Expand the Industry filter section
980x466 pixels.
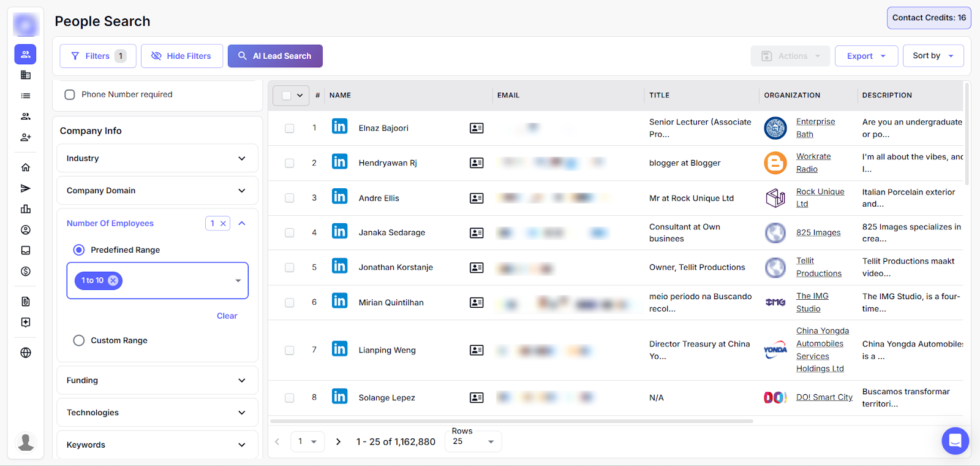coord(157,158)
